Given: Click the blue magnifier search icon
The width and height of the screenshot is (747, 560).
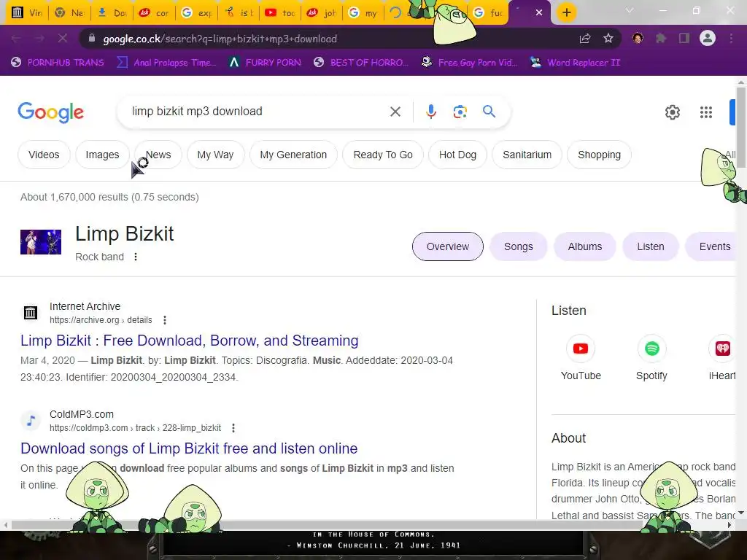Looking at the screenshot, I should [x=489, y=112].
